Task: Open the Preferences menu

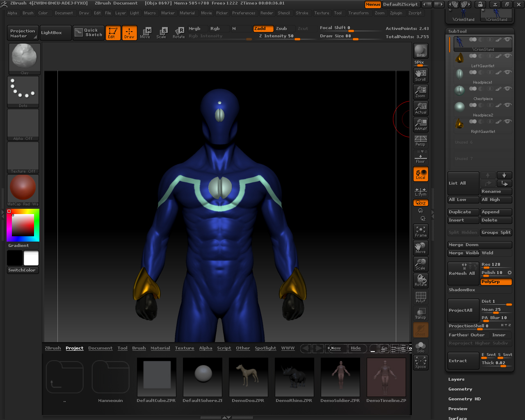Action: [x=244, y=13]
